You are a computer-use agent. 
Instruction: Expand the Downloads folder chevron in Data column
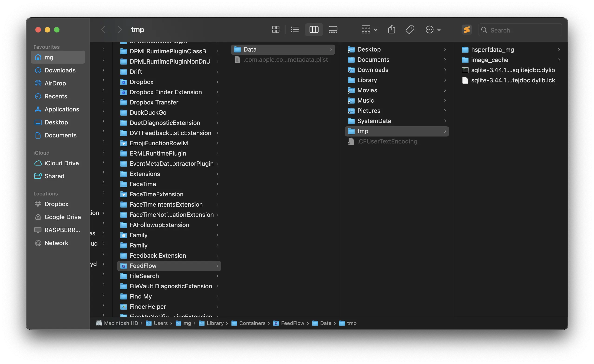[x=445, y=70]
